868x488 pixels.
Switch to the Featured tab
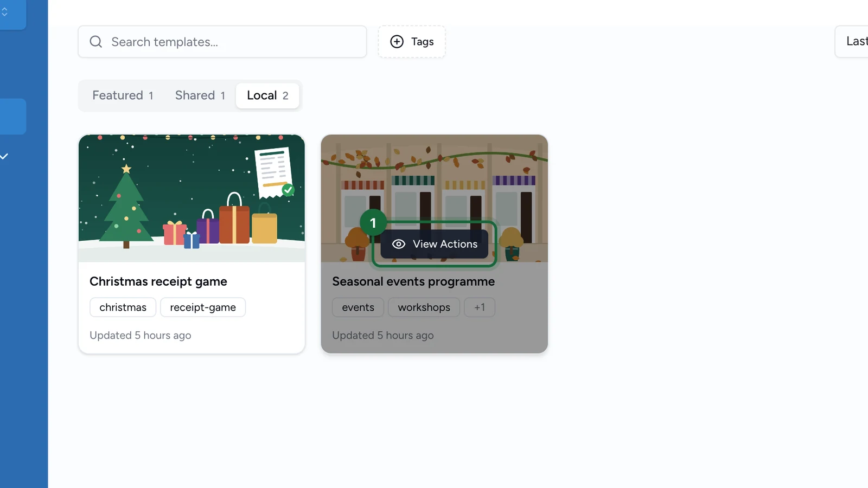click(x=123, y=95)
